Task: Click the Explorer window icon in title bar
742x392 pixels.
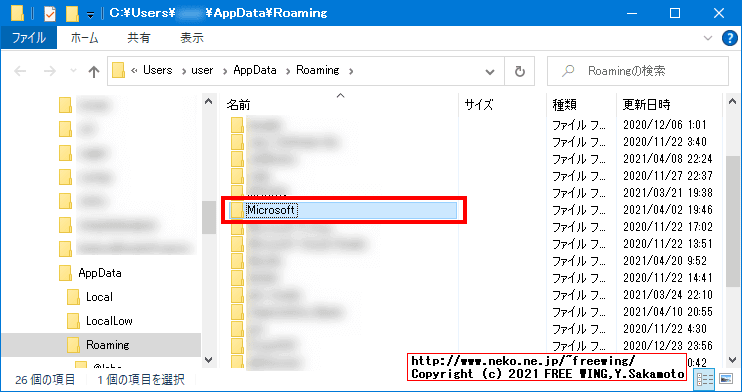Action: click(17, 13)
